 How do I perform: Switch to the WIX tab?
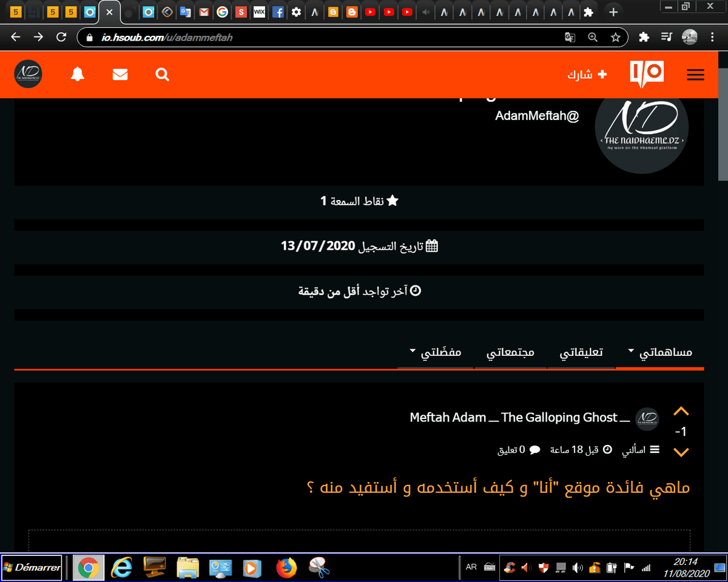[x=259, y=12]
